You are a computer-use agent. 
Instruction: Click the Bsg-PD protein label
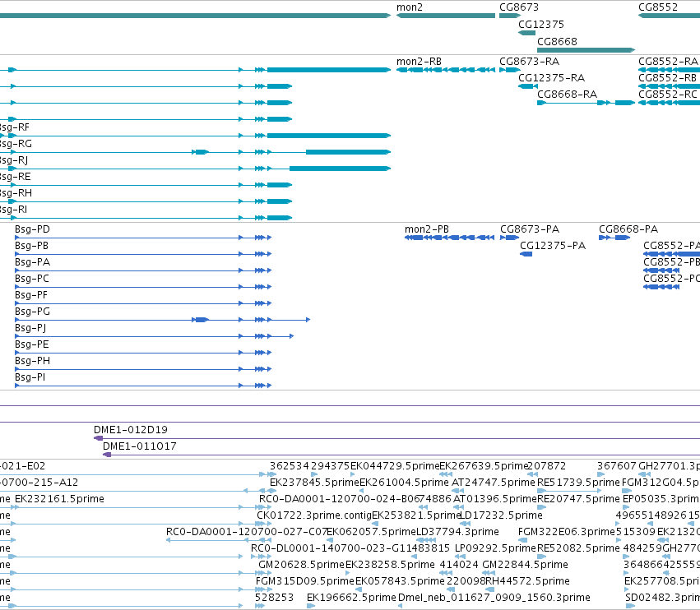32,229
